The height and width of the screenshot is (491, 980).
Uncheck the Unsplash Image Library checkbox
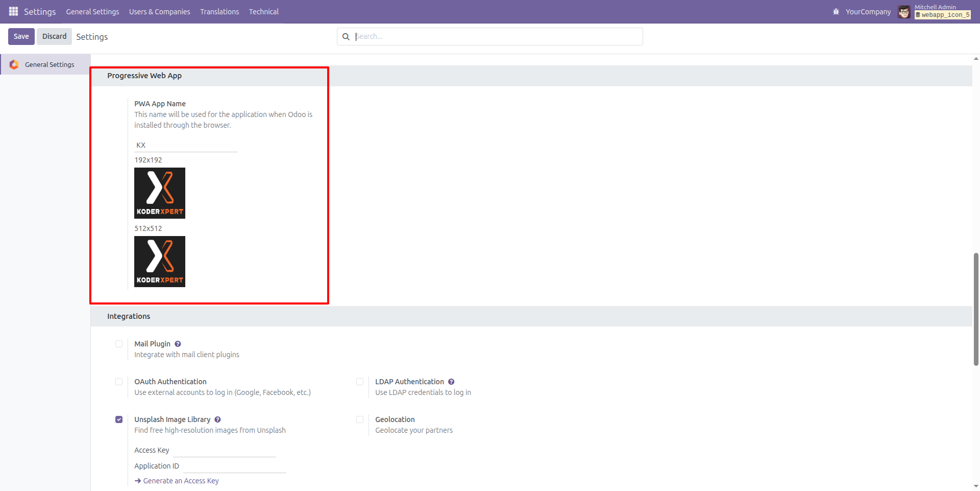119,419
